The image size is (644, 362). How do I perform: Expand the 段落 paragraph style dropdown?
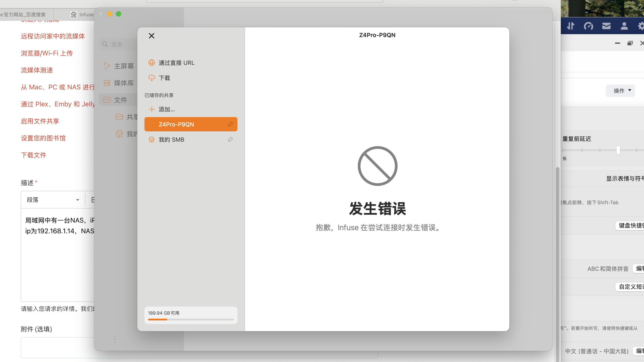click(53, 200)
